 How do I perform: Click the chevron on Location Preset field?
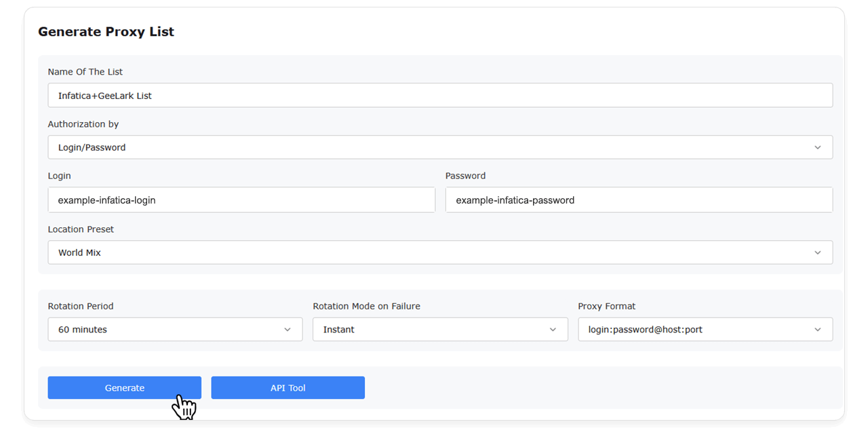point(818,252)
